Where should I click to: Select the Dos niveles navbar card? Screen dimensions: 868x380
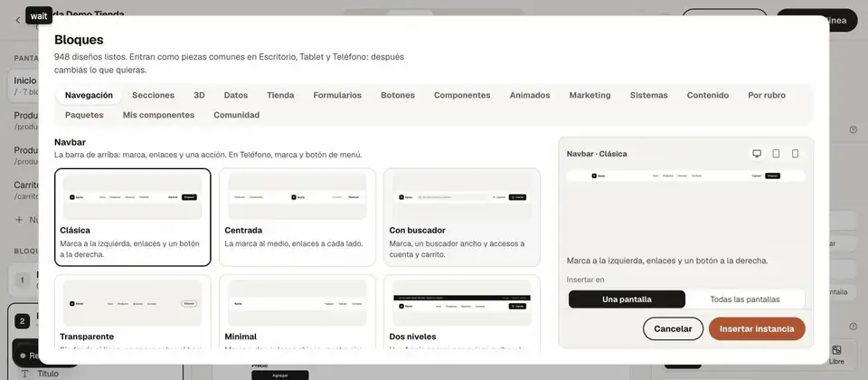tap(462, 312)
